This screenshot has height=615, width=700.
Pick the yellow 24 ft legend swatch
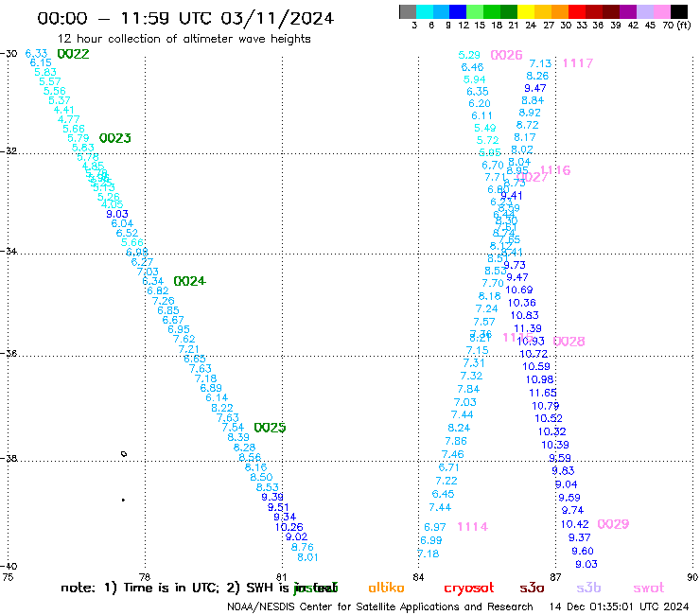pyautogui.click(x=525, y=11)
